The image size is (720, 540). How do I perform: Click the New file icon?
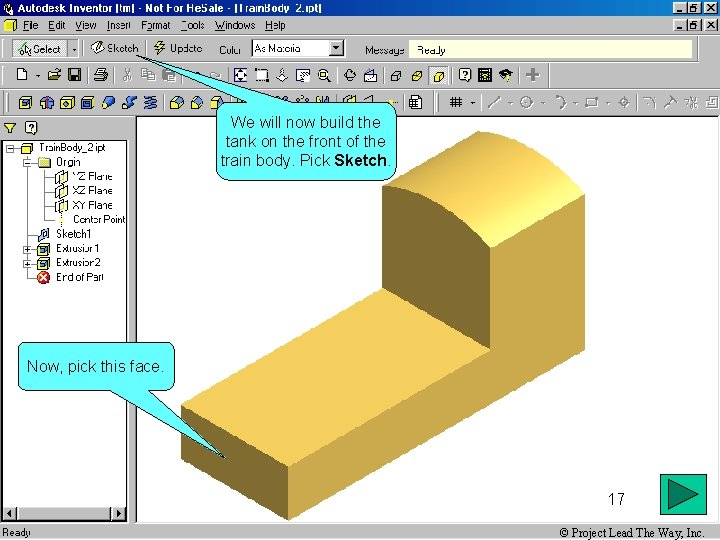pos(22,74)
